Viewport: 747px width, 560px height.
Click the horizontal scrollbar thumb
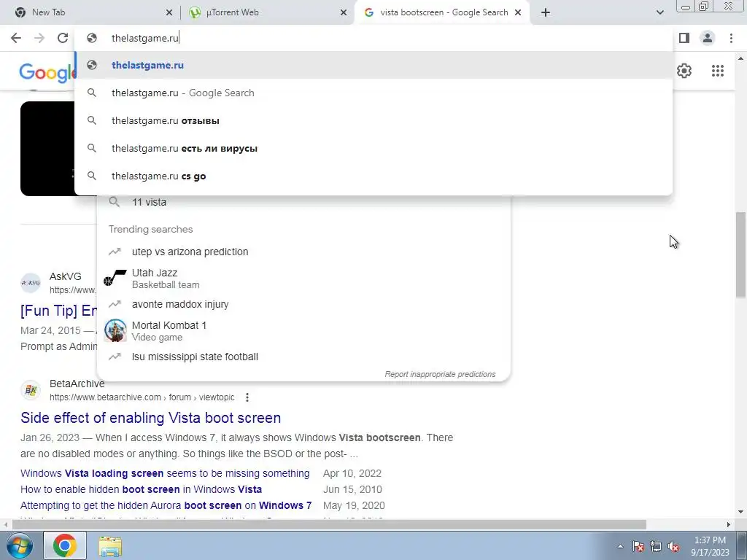coord(329,525)
